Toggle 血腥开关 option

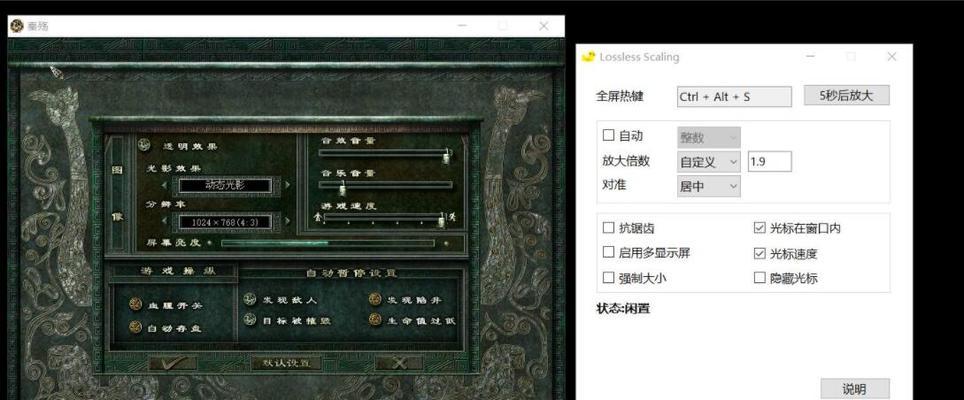136,305
